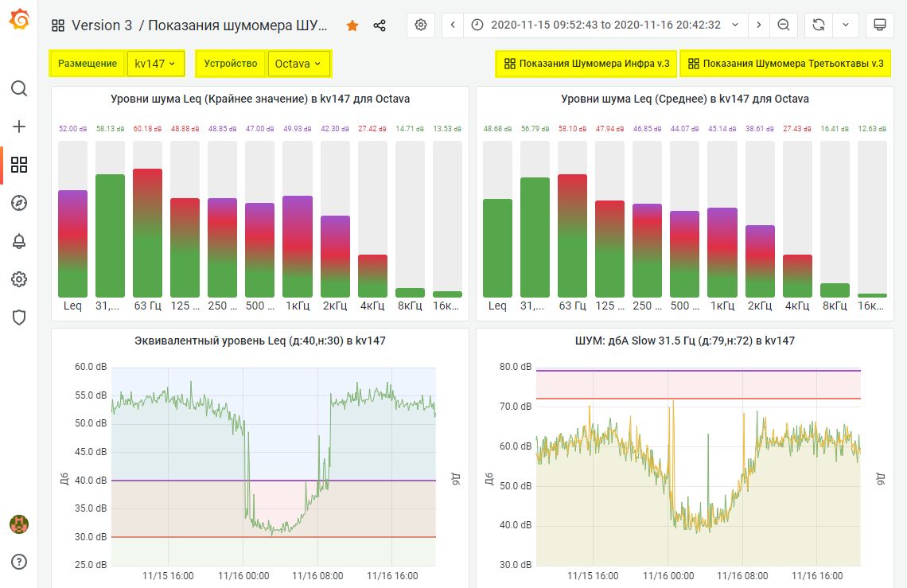The width and height of the screenshot is (907, 588).
Task: Expand the Octava device dropdown
Action: pos(298,64)
